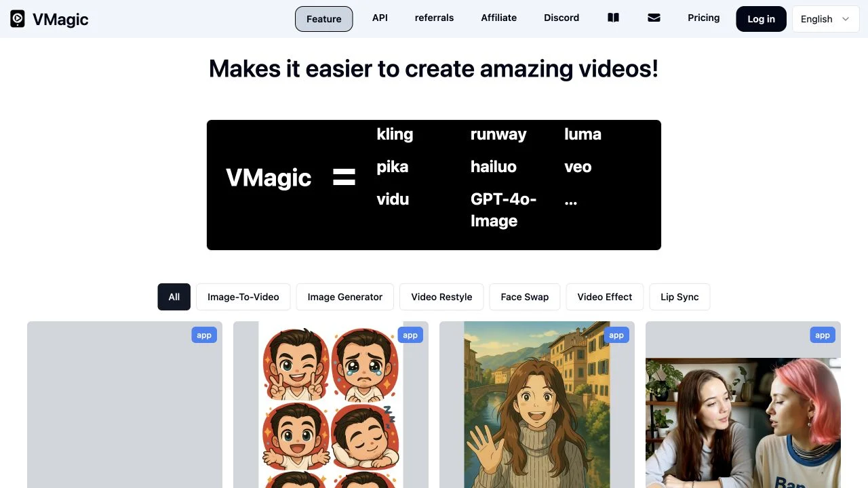This screenshot has height=488, width=868.
Task: Click the main headline about amazing videos
Action: coord(434,68)
